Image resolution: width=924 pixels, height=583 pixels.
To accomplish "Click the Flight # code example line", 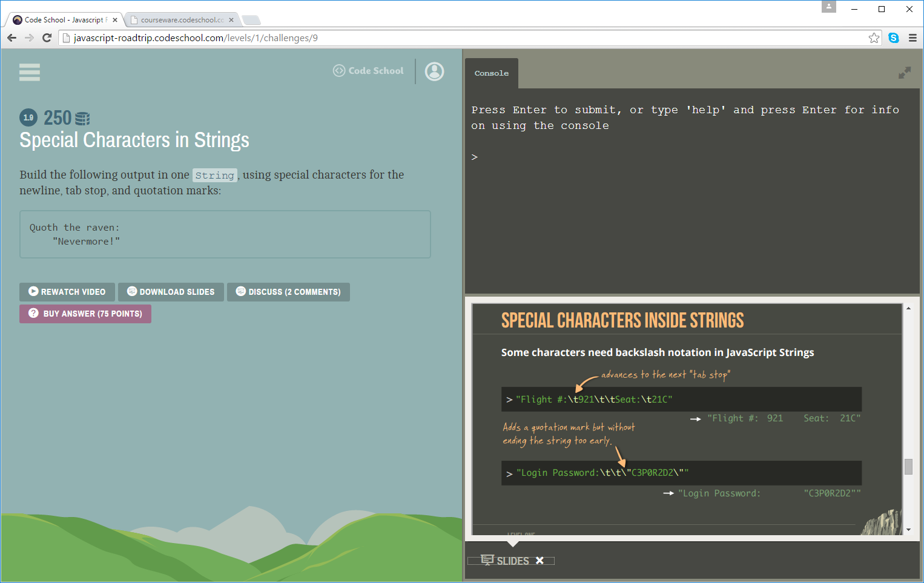I will click(x=681, y=400).
